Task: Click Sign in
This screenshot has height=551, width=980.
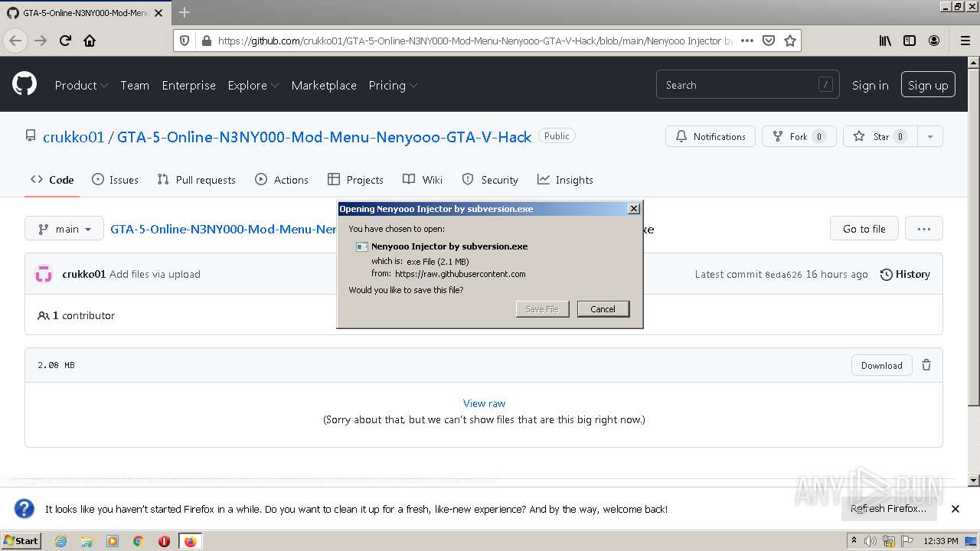Action: 871,85
